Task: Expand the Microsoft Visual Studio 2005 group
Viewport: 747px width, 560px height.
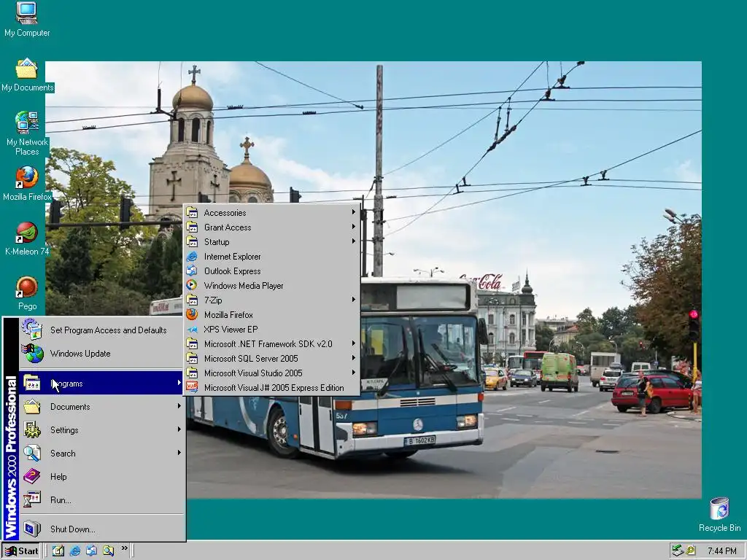Action: click(271, 373)
